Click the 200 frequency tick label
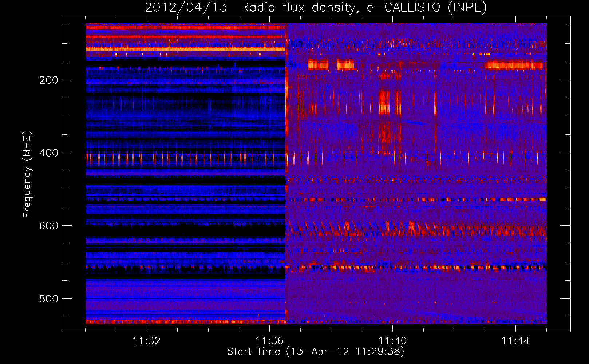Viewport: 589px width, 364px height. click(x=49, y=80)
